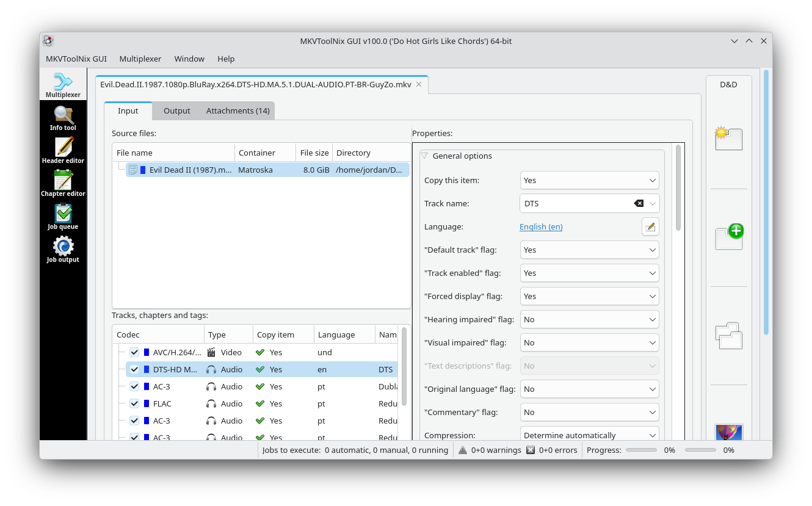Click the MKVToolNix app icon in title bar
The height and width of the screenshot is (506, 812).
(48, 41)
